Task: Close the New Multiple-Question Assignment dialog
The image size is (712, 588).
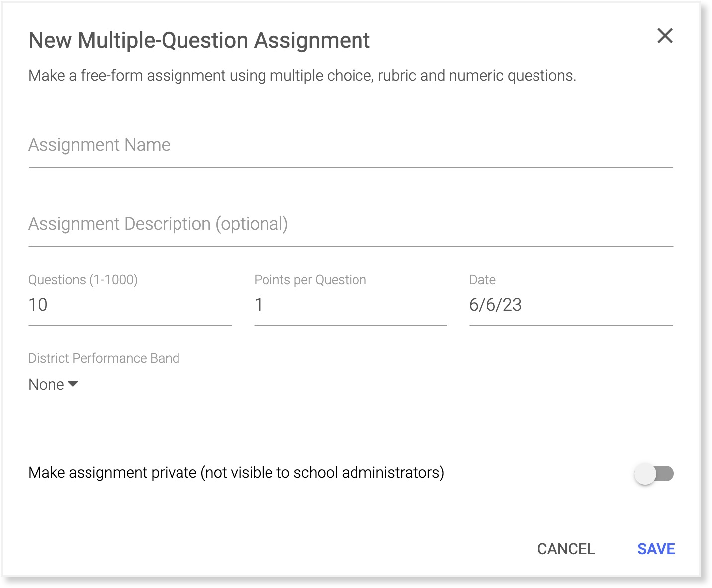Action: [x=665, y=36]
